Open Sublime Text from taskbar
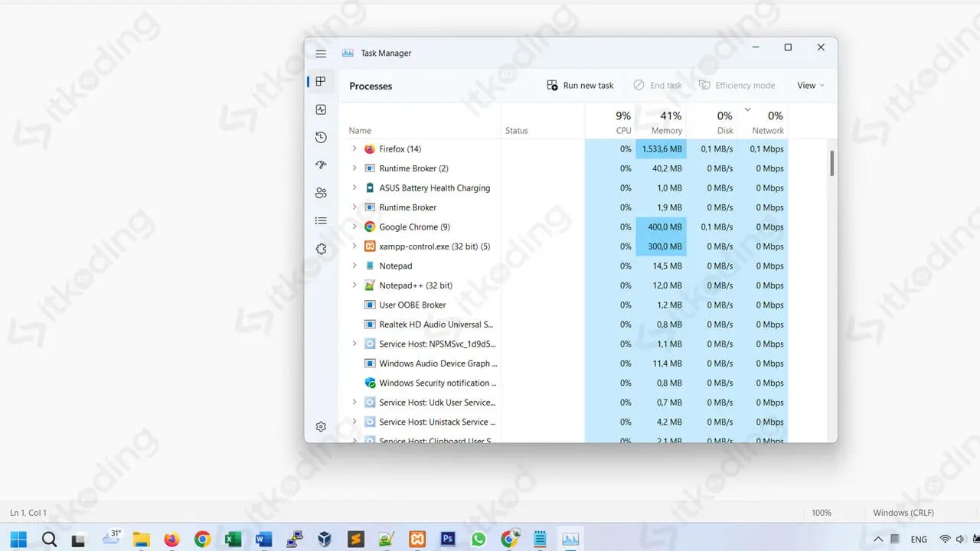980x551 pixels. [x=355, y=540]
